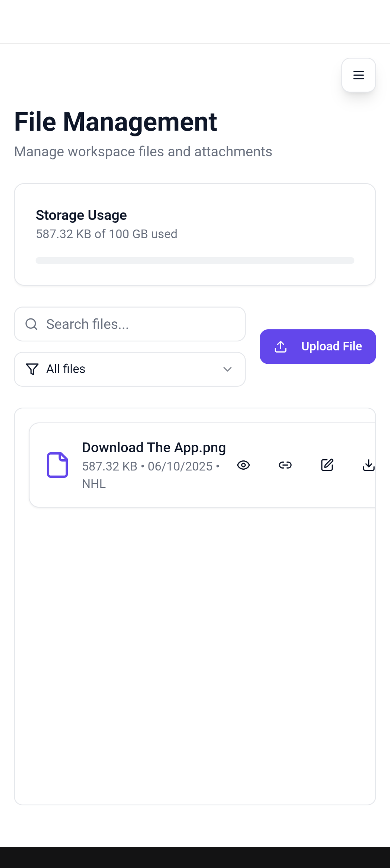Click the Upload File button
Viewport: 390px width, 868px height.
[318, 346]
